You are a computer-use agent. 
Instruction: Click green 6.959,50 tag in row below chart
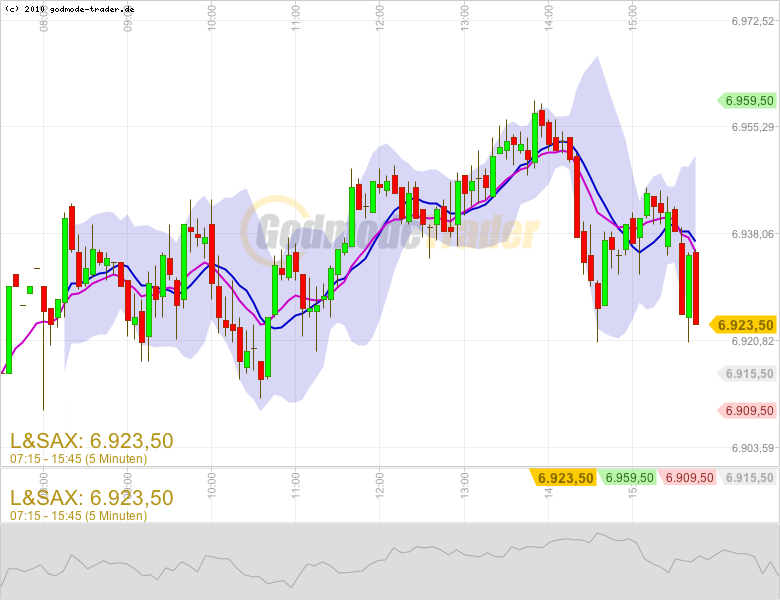(626, 478)
